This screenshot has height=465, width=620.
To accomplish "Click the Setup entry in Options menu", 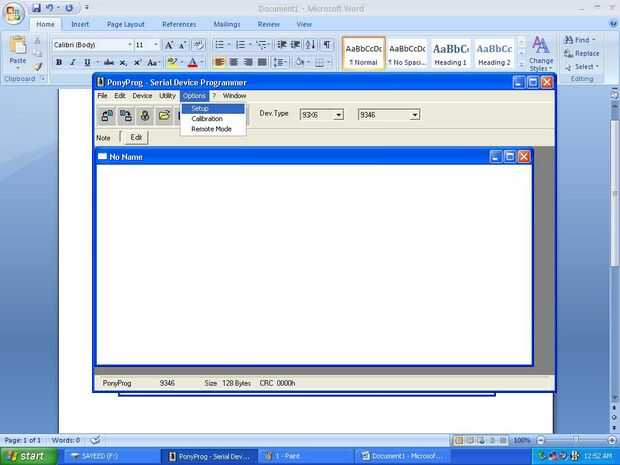I will 213,108.
